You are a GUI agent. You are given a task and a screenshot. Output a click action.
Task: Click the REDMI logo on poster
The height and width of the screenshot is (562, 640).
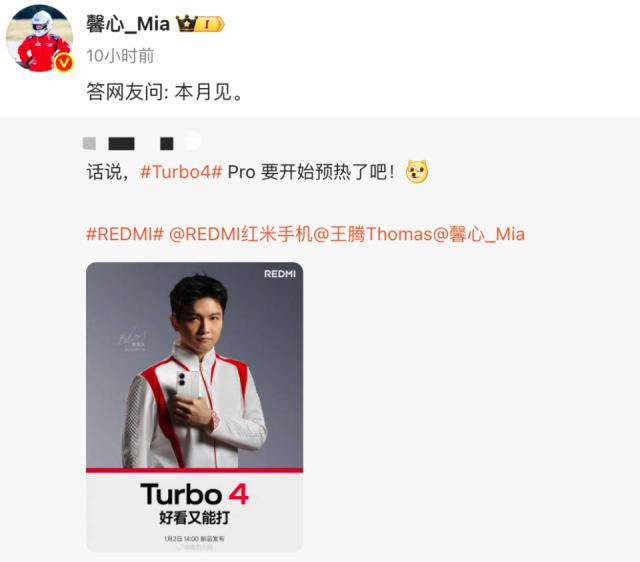click(x=280, y=274)
